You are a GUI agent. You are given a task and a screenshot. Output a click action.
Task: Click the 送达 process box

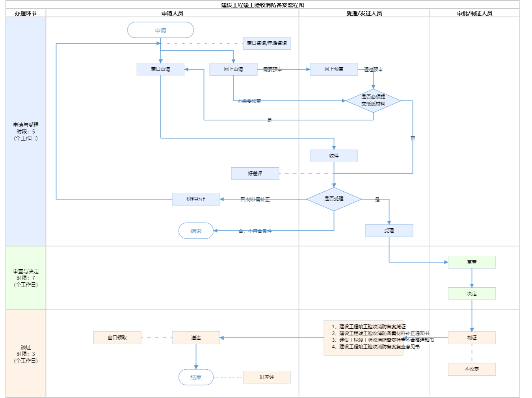[x=196, y=338]
